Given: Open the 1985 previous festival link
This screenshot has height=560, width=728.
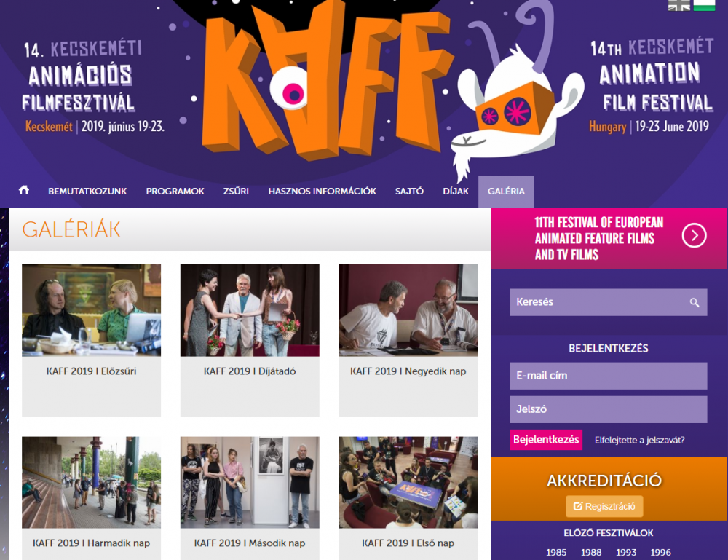Looking at the screenshot, I should pos(556,552).
